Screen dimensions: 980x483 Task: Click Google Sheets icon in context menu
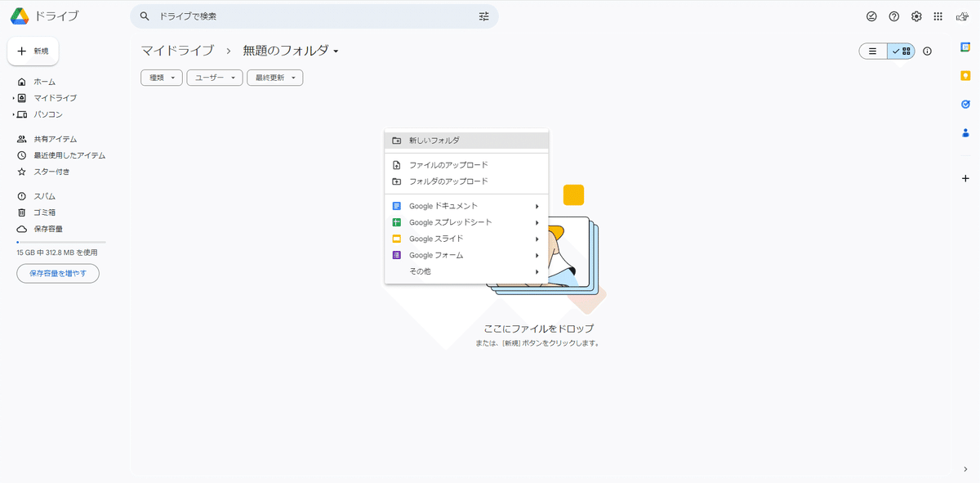(396, 222)
